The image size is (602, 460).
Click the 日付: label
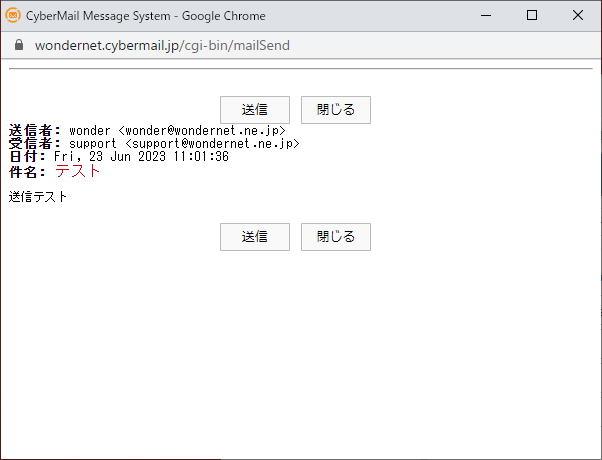click(x=27, y=157)
